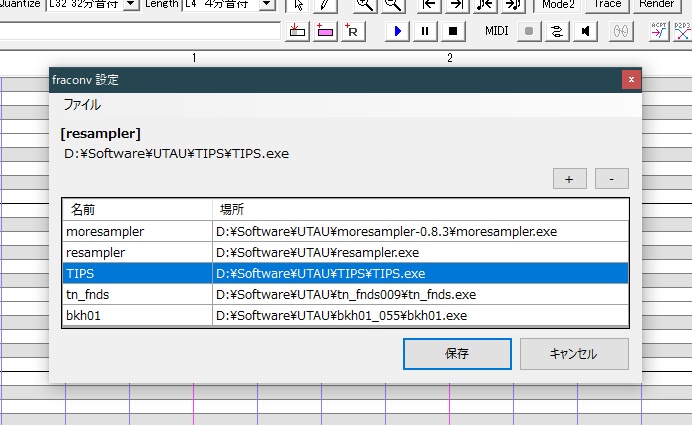Open the Quantize dropdown
Screen dimensions: 692x425
click(131, 4)
